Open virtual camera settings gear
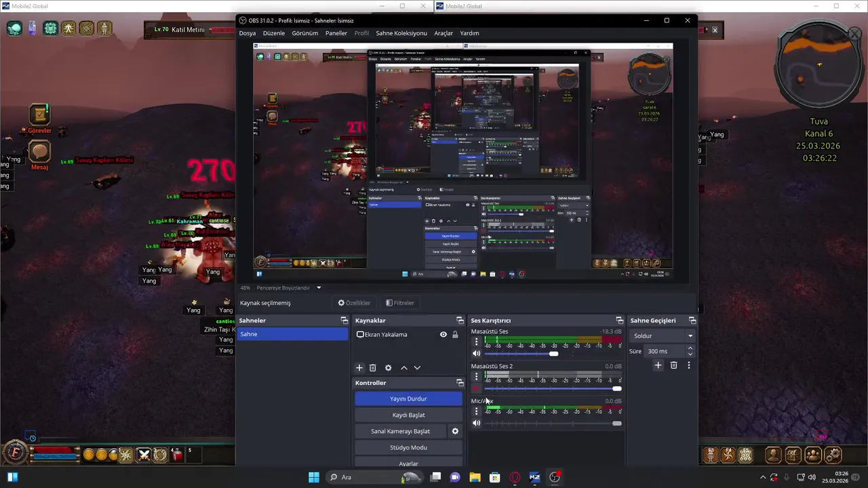The image size is (868, 488). [455, 431]
